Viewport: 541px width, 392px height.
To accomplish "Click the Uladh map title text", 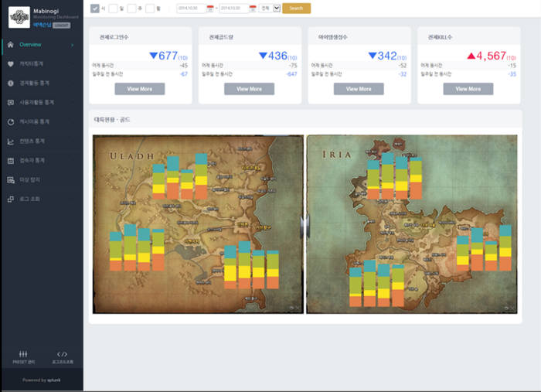I will [132, 156].
